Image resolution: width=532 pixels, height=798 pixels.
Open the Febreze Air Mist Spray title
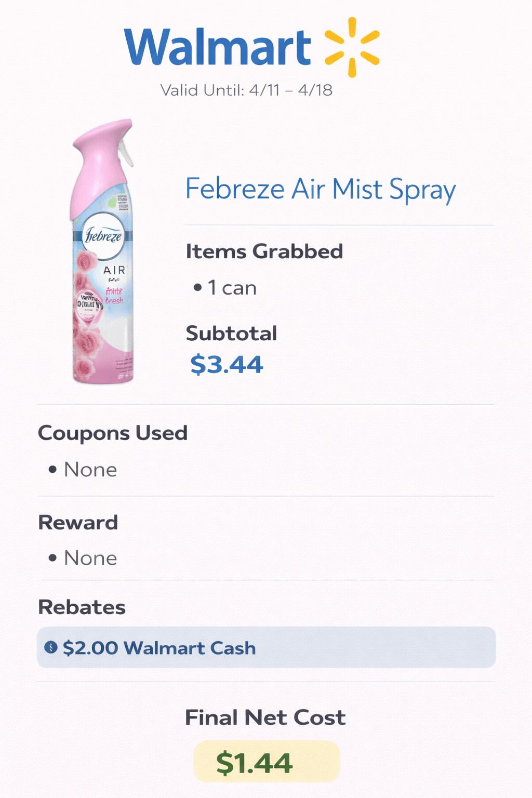coord(321,189)
